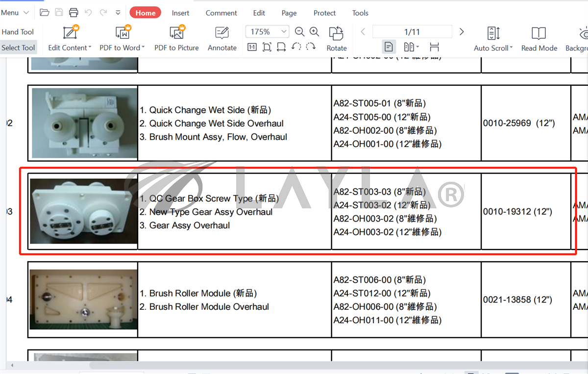Click the Print icon
Screen dimensions: 588x374
[73, 13]
